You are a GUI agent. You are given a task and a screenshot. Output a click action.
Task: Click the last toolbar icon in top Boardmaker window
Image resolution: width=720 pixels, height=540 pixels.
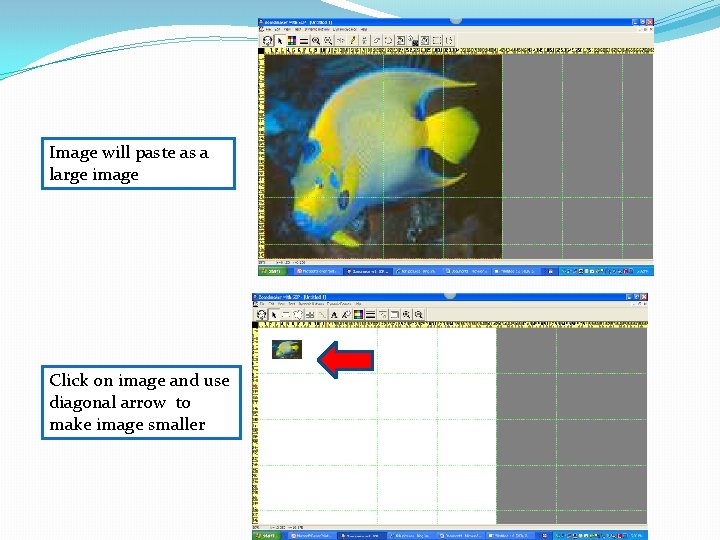[449, 40]
